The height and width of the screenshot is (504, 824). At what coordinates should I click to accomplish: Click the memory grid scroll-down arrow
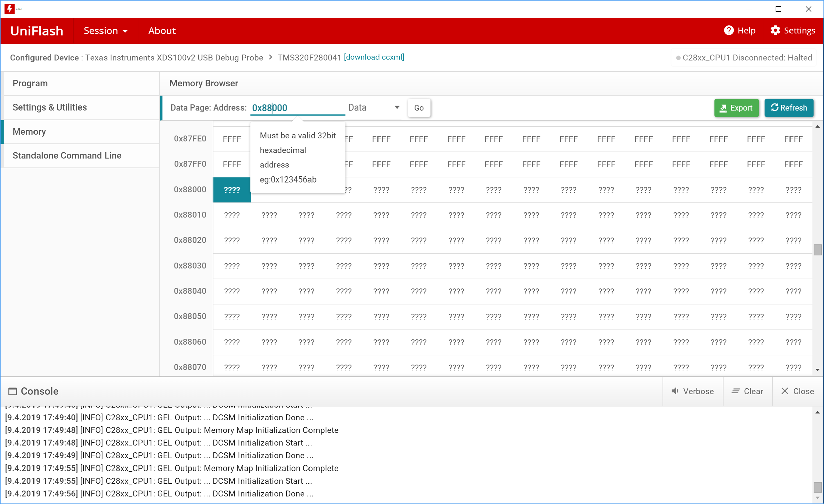(x=817, y=370)
